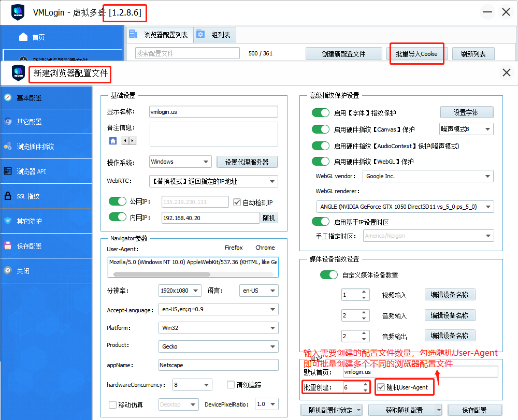Viewport: 518px width, 420px height.
Task: Click the blue home icon under 备注信息
Action: point(113,141)
